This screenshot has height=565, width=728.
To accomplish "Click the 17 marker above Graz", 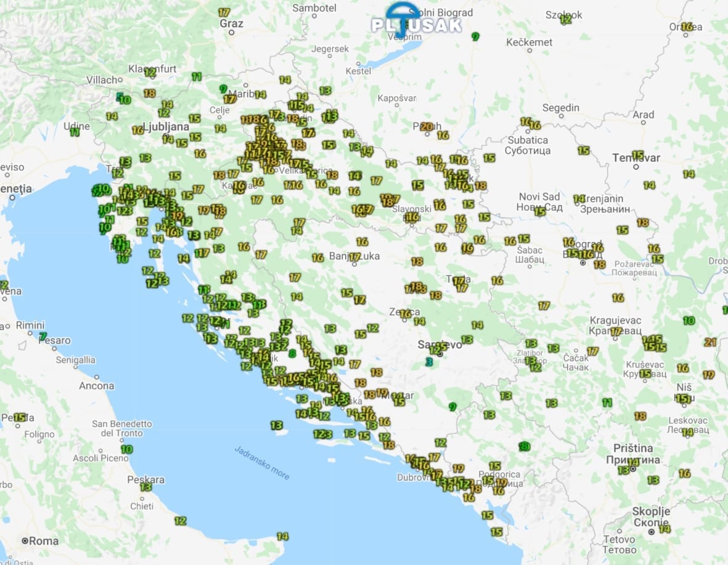I will [x=224, y=12].
